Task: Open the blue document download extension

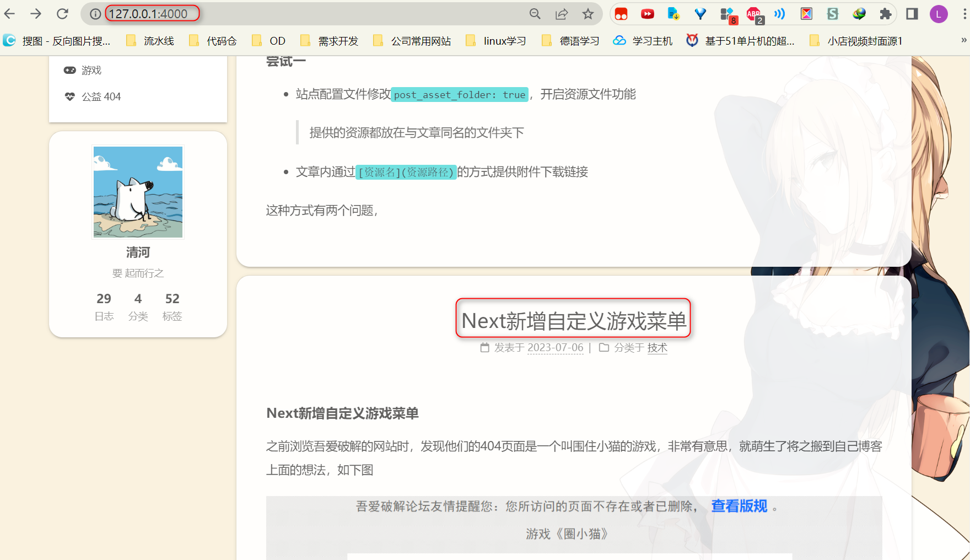Action: (x=673, y=14)
